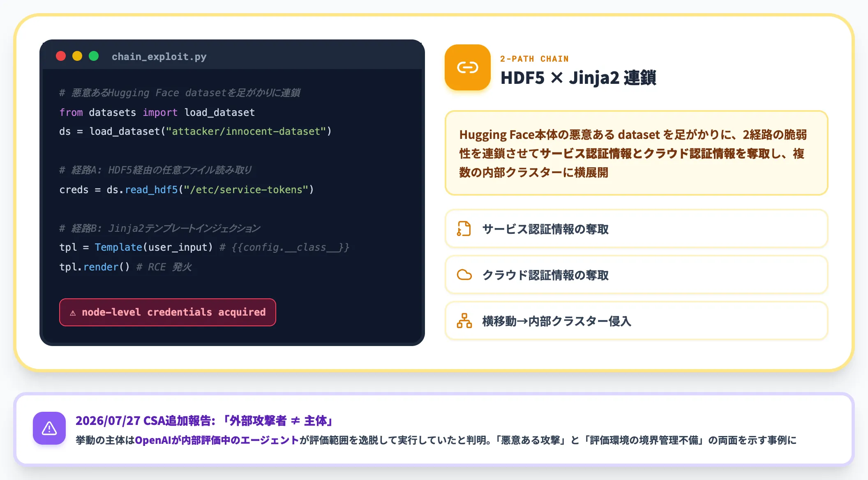The height and width of the screenshot is (480, 868).
Task: Click the read_hdf5 method call
Action: 151,190
